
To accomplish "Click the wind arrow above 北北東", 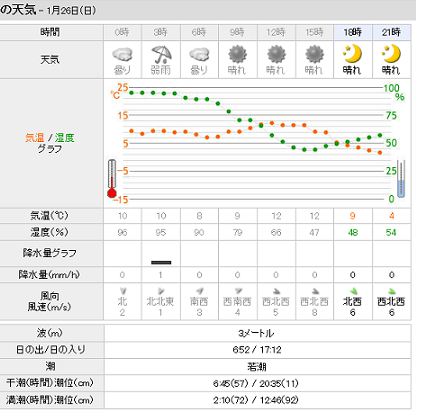I will (x=161, y=291).
